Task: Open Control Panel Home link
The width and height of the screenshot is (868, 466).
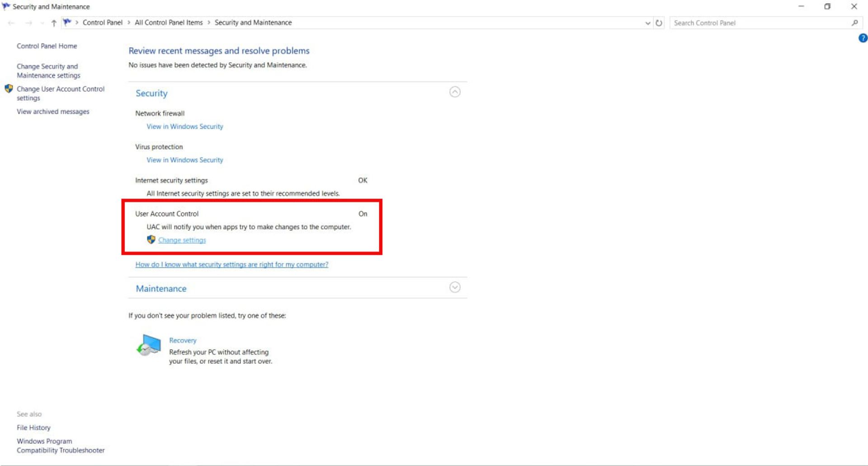Action: coord(47,46)
